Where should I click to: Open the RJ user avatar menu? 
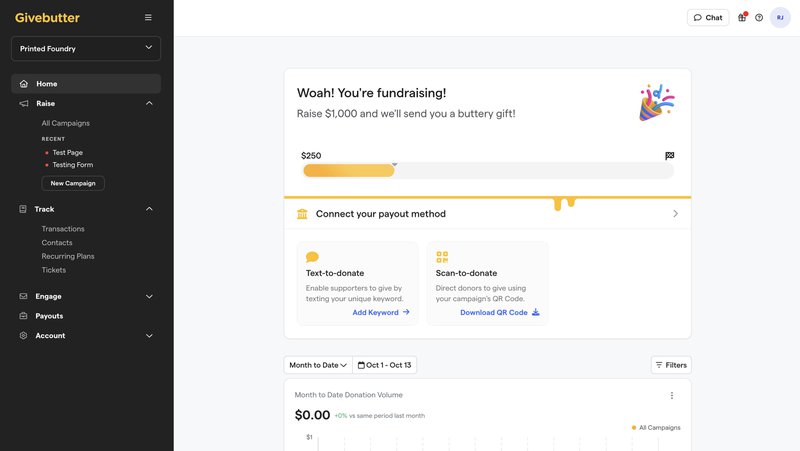click(x=780, y=17)
